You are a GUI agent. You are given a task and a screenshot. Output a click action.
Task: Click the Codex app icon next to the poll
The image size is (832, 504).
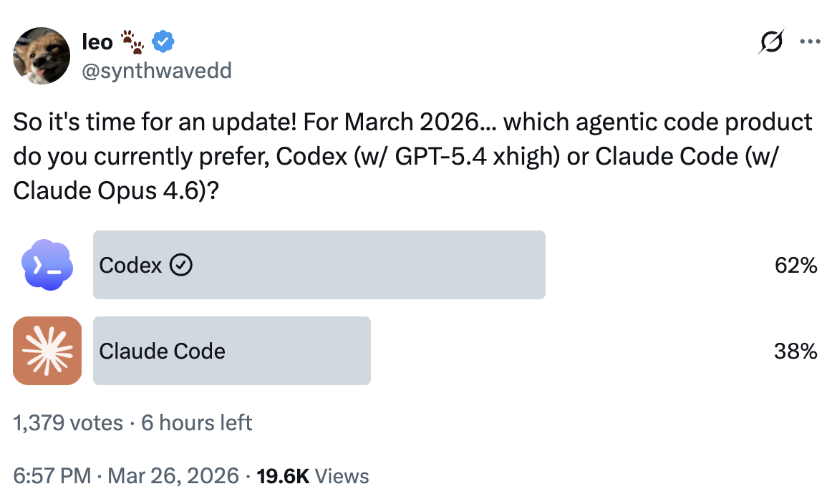[46, 265]
